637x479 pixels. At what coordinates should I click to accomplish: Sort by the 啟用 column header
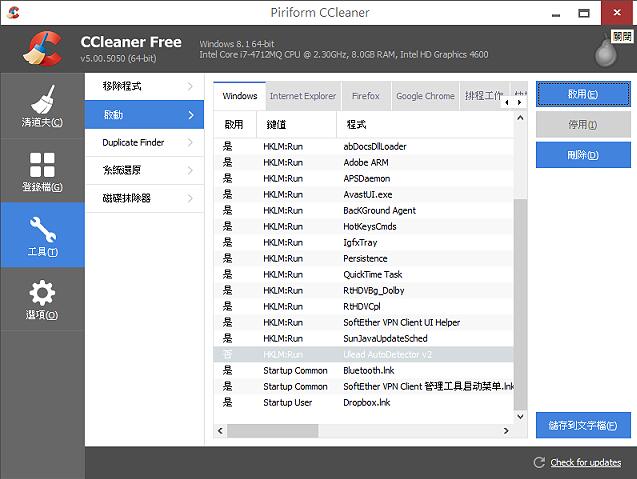[x=235, y=124]
